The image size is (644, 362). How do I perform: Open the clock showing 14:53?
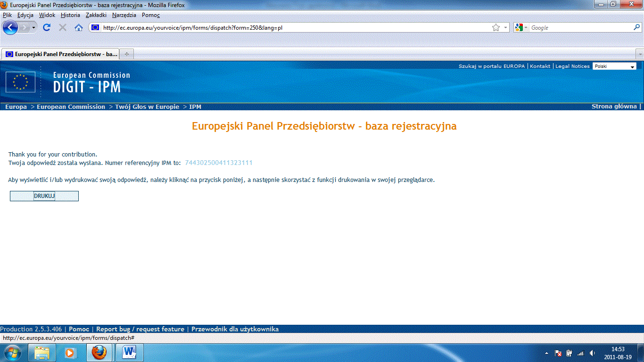(618, 353)
